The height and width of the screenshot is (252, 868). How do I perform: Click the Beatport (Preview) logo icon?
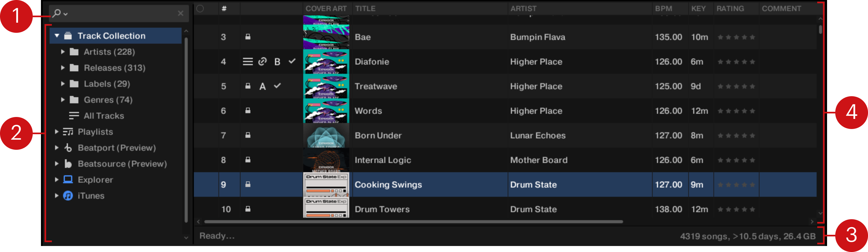pos(68,148)
